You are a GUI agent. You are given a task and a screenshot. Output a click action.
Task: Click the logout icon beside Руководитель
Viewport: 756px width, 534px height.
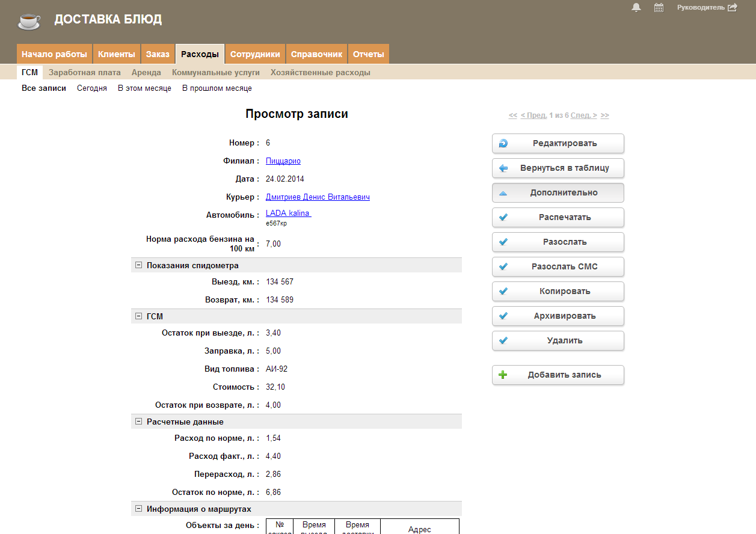click(x=732, y=8)
